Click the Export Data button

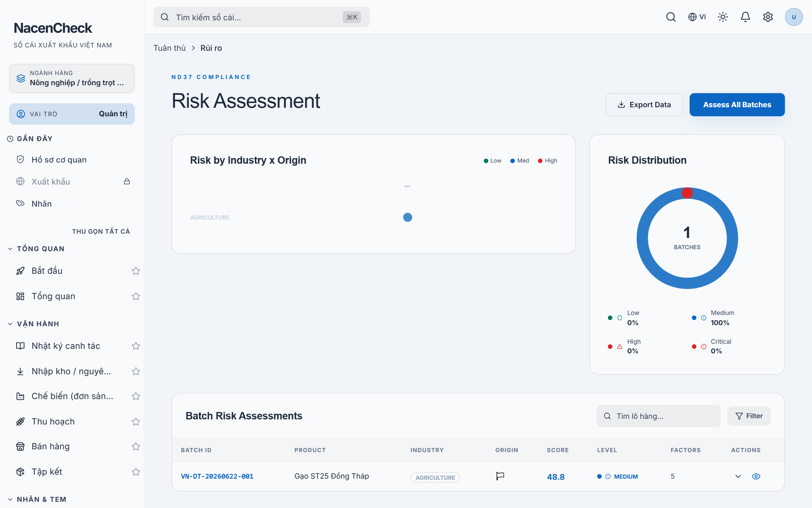click(x=644, y=104)
